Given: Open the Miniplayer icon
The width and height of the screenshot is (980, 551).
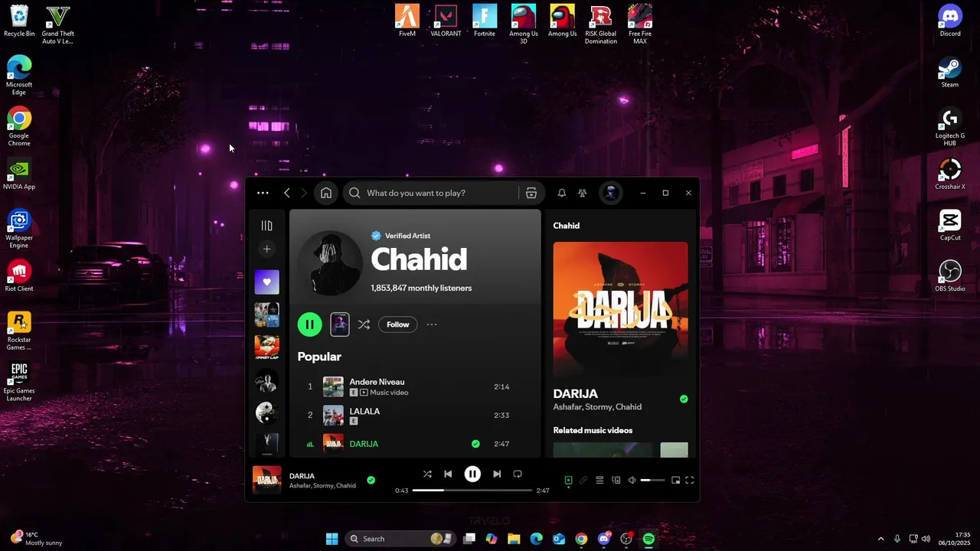Looking at the screenshot, I should 675,480.
